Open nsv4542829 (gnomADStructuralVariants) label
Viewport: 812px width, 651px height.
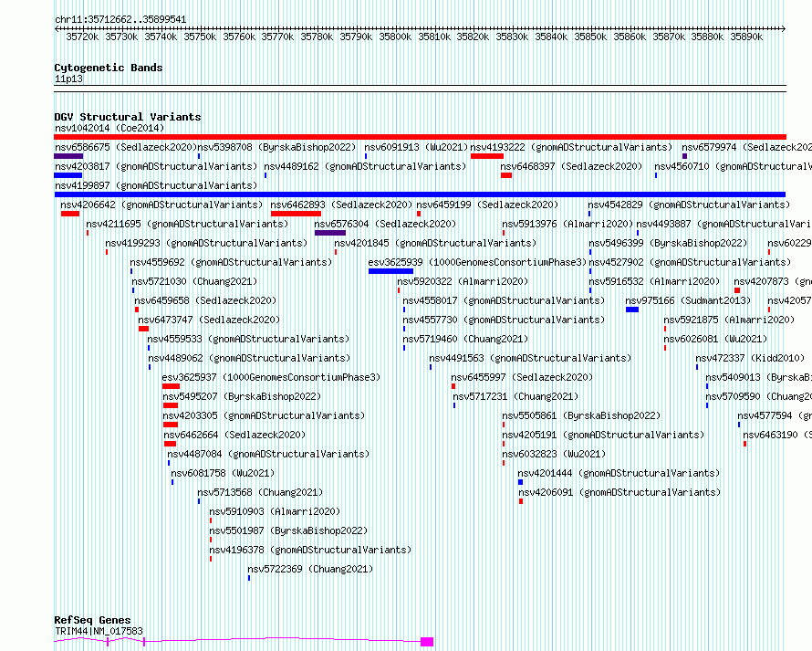[689, 205]
